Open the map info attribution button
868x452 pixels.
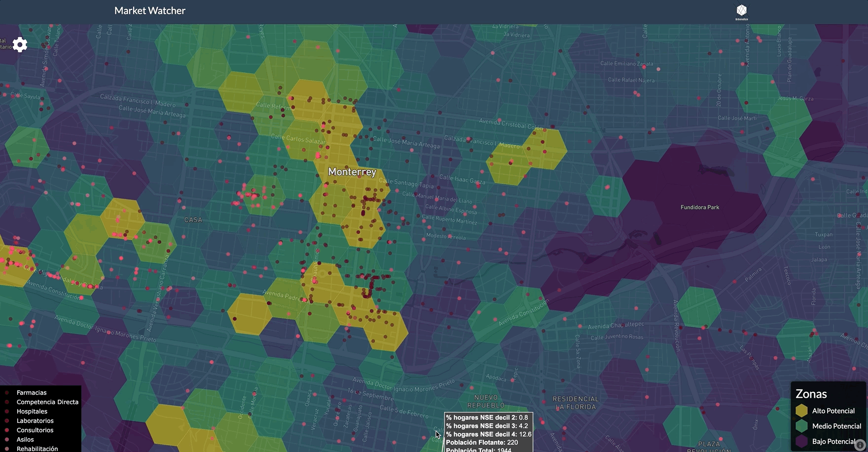[860, 444]
